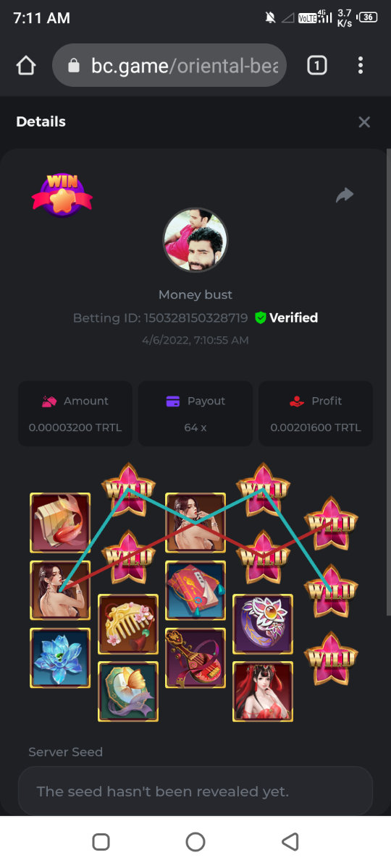Tap Android back navigation triangle
Viewport: 391px width, 868px height.
[x=290, y=842]
